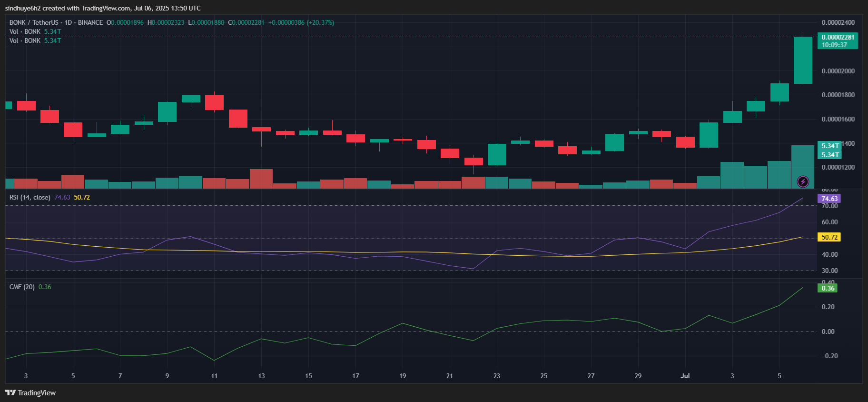This screenshot has height=402, width=868.
Task: Click the green CMF 0.36 value tag
Action: 828,288
